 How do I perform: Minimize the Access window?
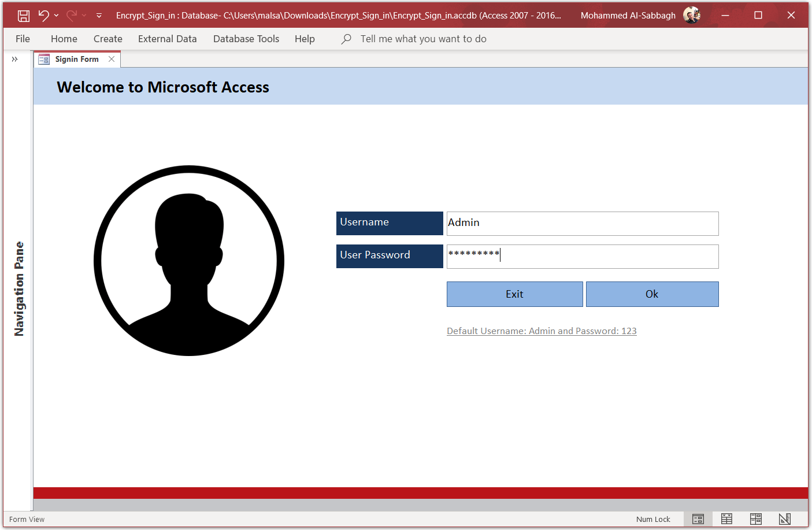pos(725,16)
